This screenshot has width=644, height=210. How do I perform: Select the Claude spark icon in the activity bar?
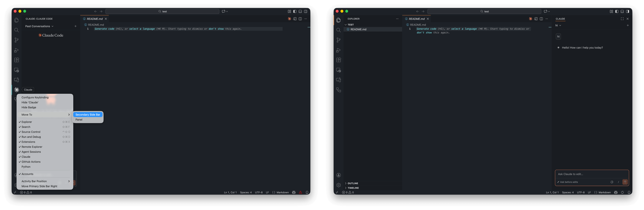pyautogui.click(x=16, y=90)
